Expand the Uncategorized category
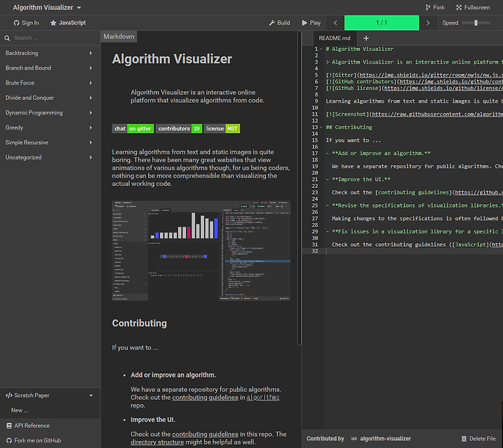 tap(49, 157)
